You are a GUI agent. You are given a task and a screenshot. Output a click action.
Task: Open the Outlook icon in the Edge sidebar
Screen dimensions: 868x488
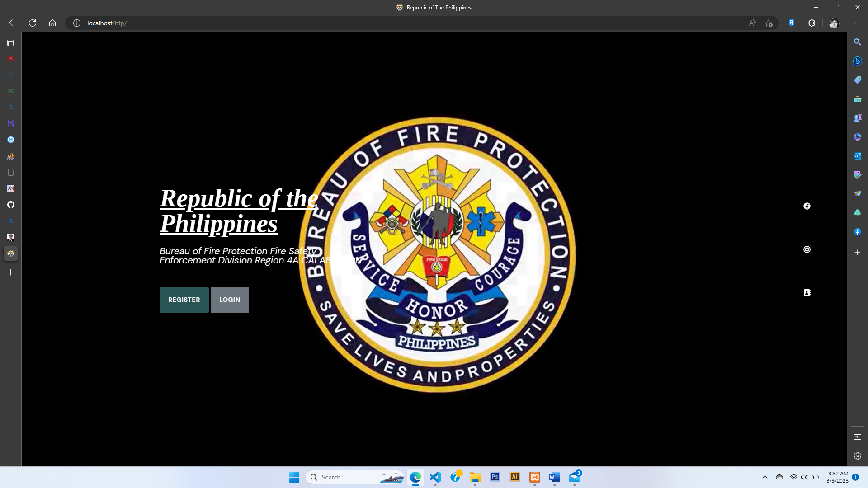coord(858,156)
